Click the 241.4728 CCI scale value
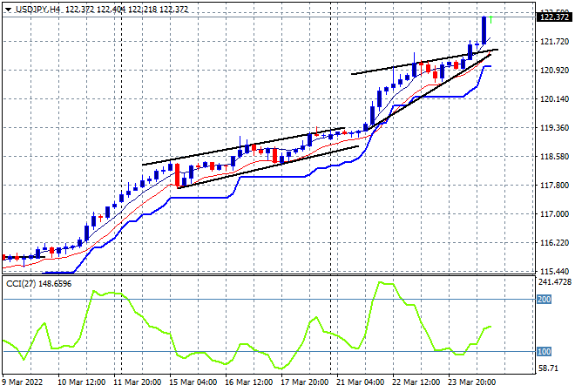The image size is (575, 392). pyautogui.click(x=555, y=282)
